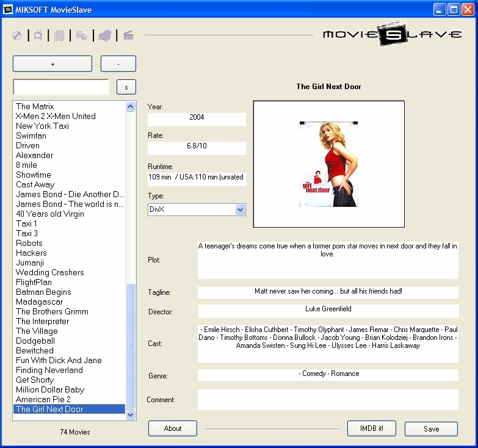The image size is (478, 448).
Task: Select Million Dollar Baby in list
Action: pos(70,389)
